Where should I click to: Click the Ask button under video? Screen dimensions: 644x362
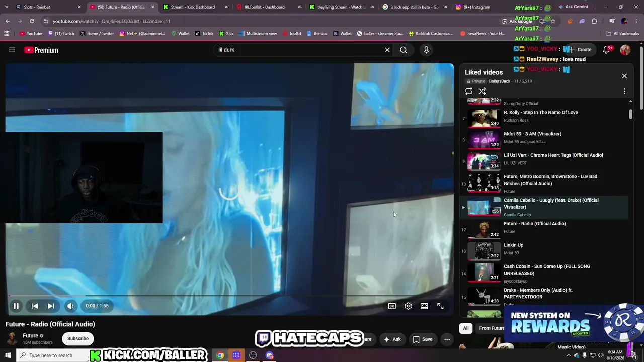392,339
